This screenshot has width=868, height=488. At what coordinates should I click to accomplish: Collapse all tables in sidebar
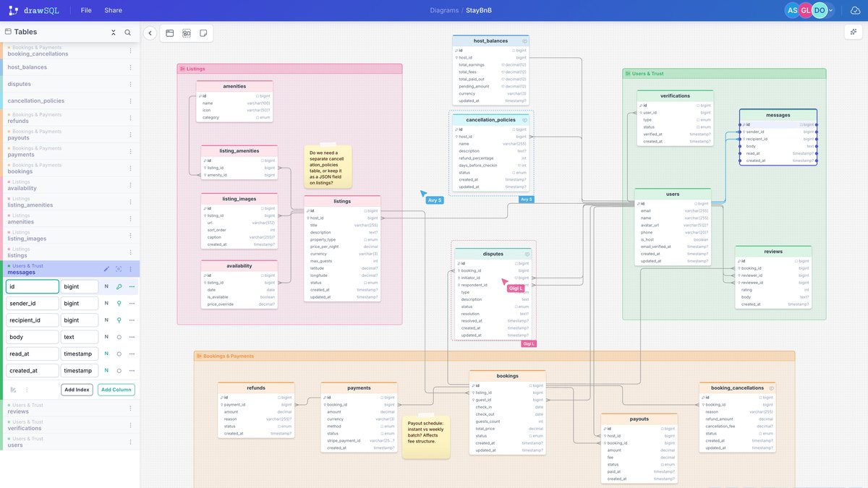pyautogui.click(x=114, y=33)
